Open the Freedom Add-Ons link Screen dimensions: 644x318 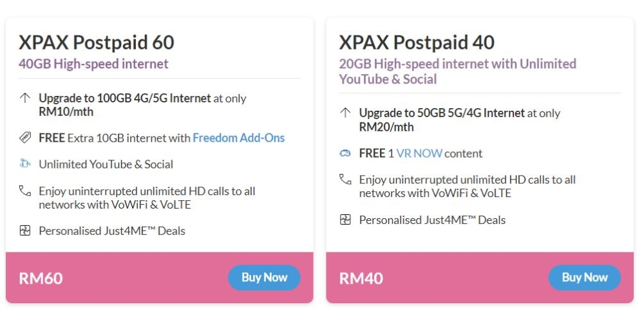click(x=239, y=138)
